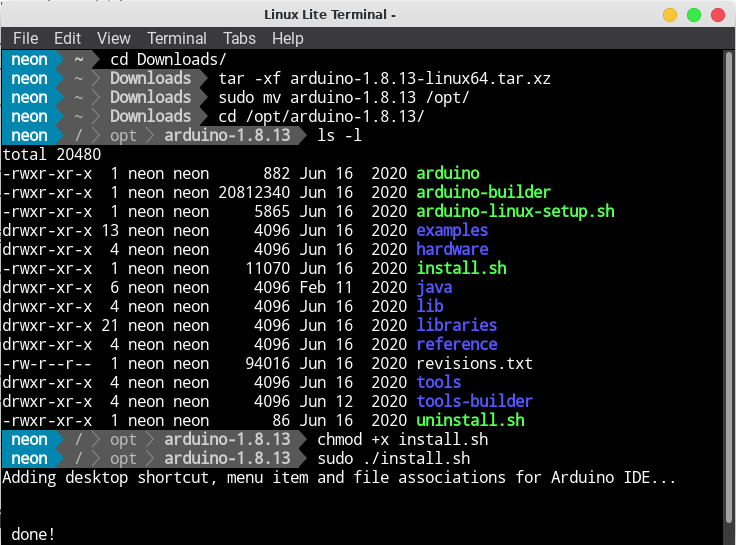Click the green maximize window button

point(694,15)
